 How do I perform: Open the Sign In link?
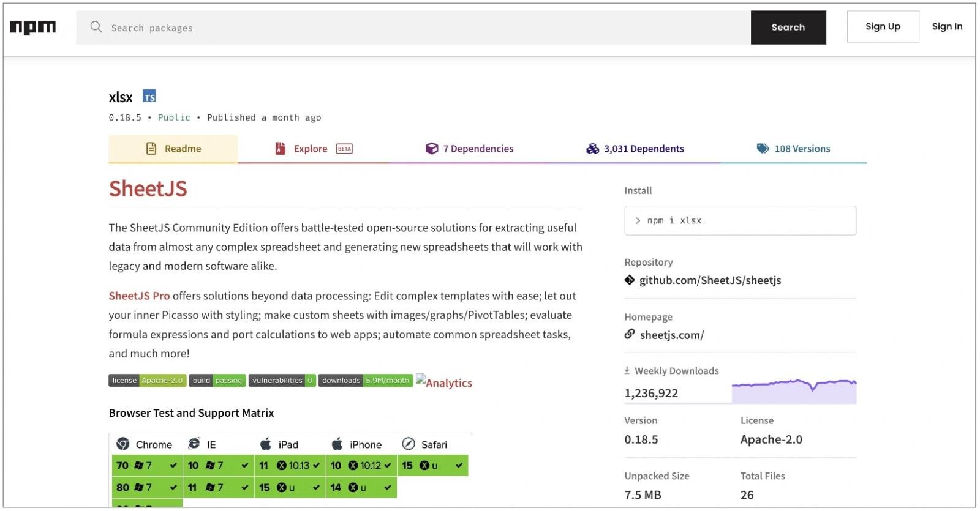tap(947, 26)
